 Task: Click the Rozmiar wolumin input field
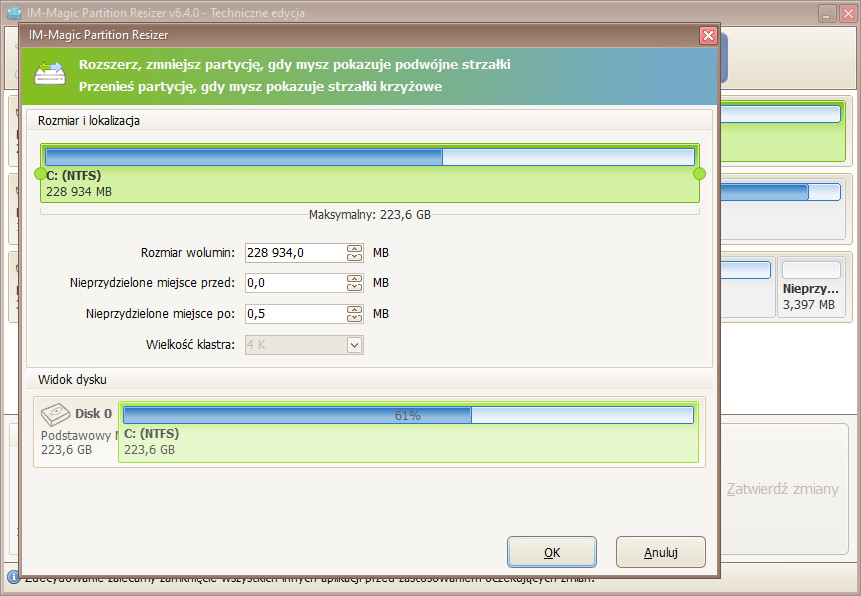pyautogui.click(x=295, y=253)
